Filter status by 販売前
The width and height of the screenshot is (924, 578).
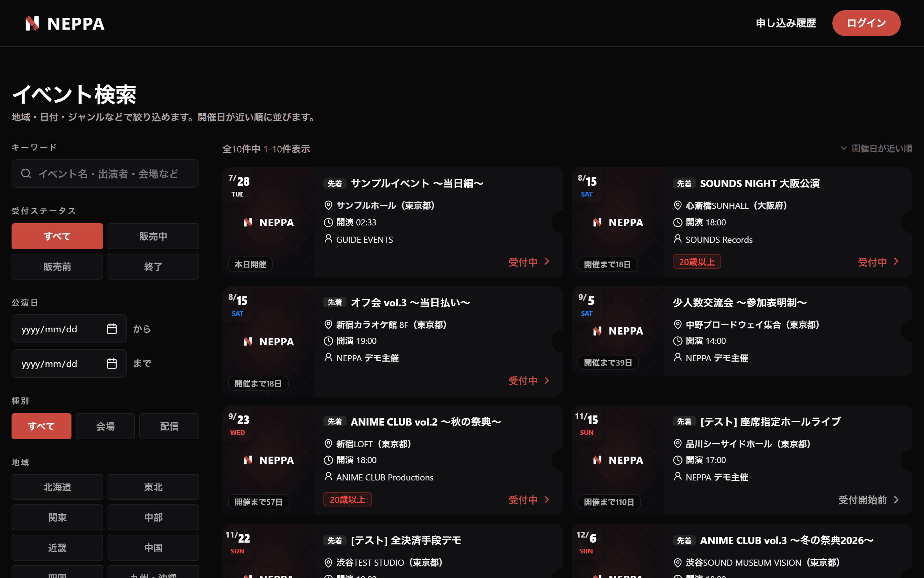point(57,267)
